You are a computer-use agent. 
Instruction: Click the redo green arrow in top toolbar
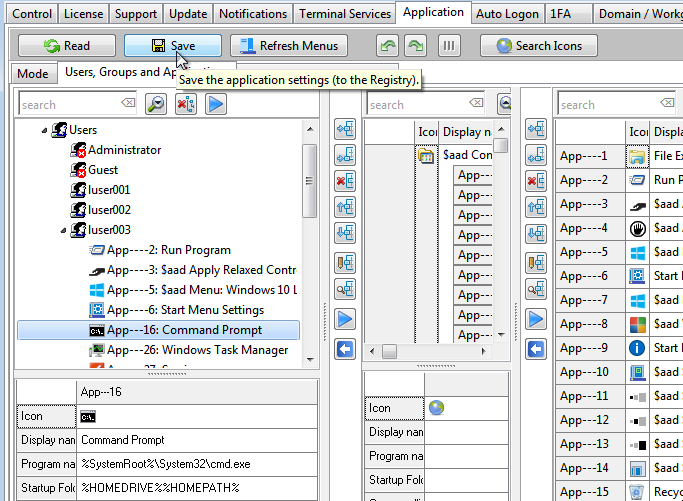point(414,46)
